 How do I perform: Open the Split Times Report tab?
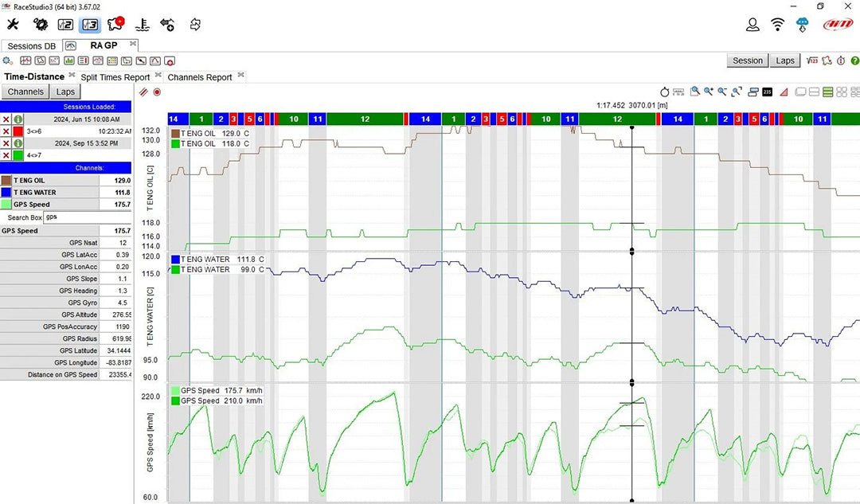click(115, 77)
